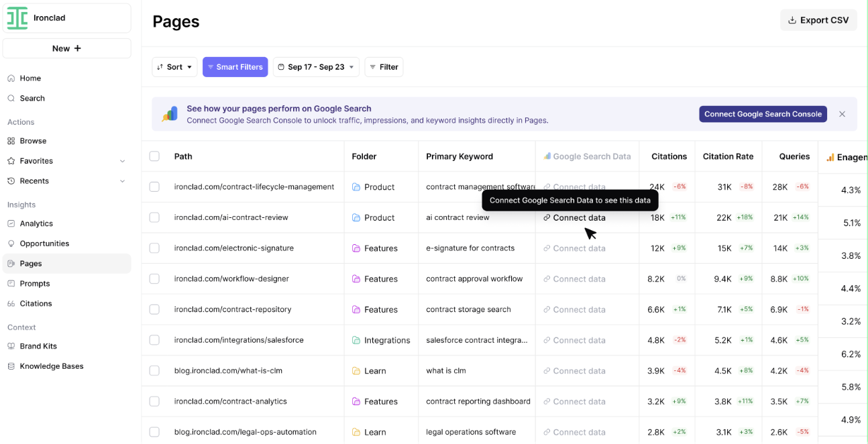868x444 pixels.
Task: Click Features folder icon in electronic-signature row
Action: pos(356,249)
